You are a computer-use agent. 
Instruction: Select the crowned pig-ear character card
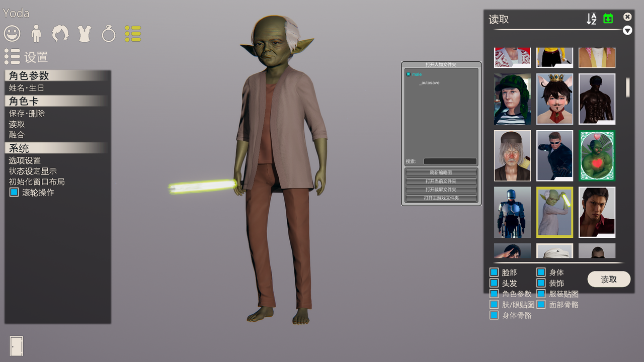tap(554, 99)
